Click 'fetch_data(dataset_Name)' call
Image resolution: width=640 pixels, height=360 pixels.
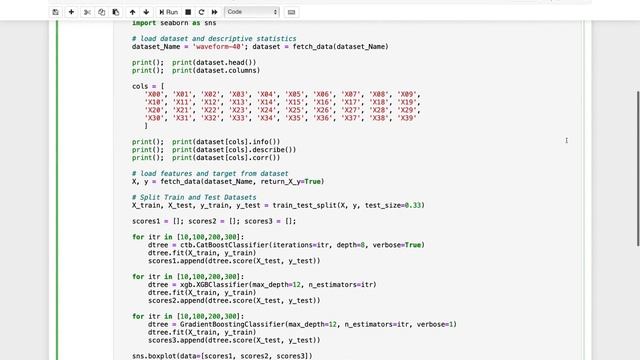tap(340, 47)
